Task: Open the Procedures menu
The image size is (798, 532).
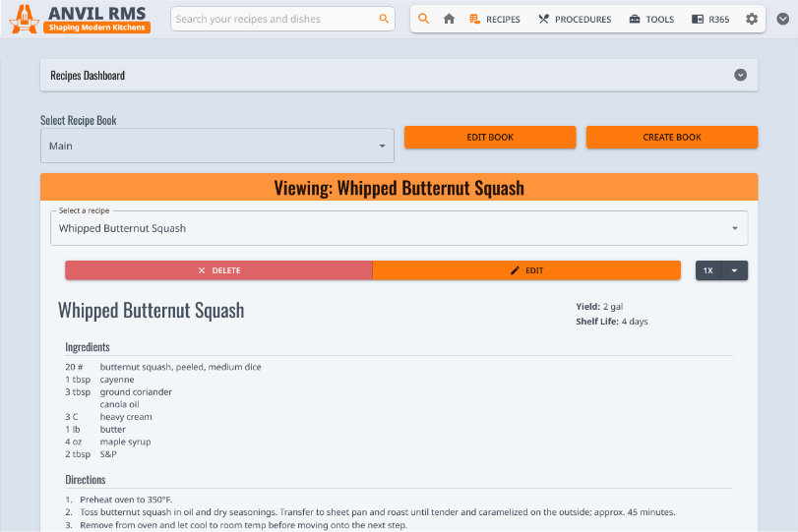Action: click(575, 19)
